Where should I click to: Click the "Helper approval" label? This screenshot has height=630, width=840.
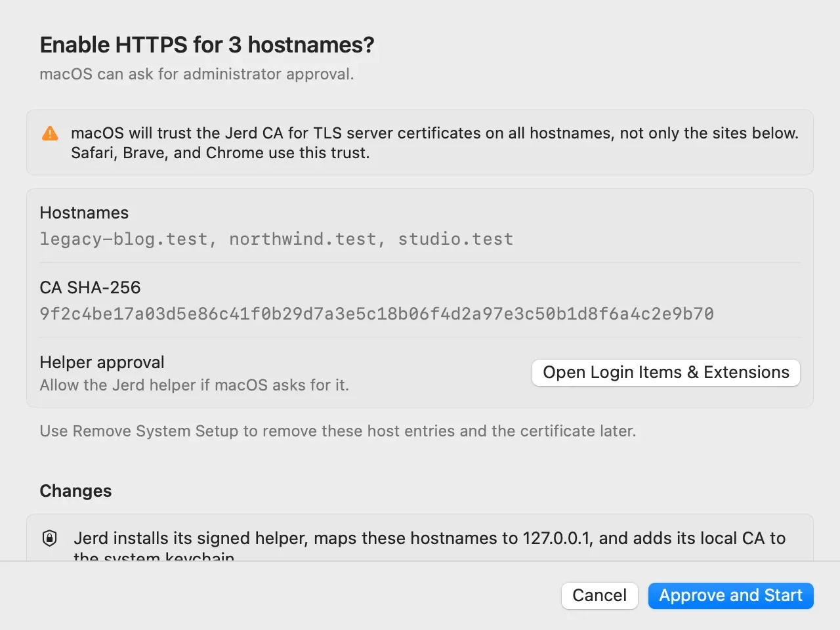click(102, 362)
